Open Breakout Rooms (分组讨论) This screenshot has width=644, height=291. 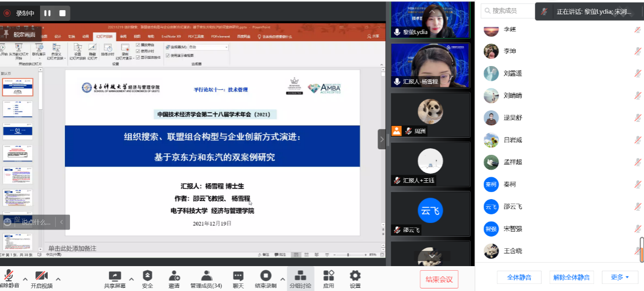click(300, 278)
